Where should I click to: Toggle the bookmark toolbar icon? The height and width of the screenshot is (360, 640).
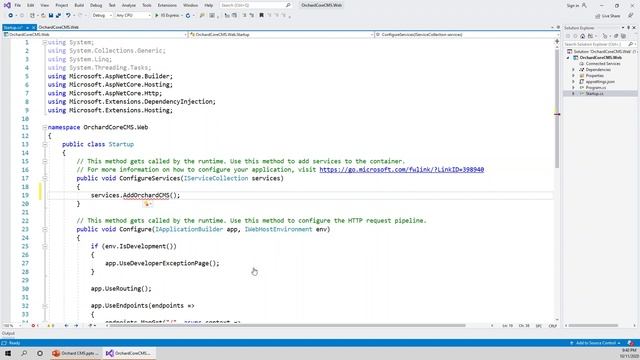coord(262,16)
